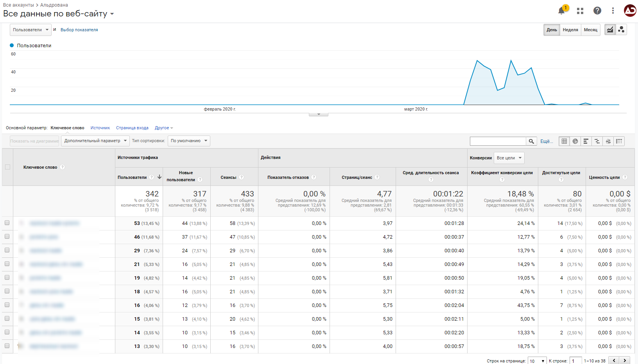The height and width of the screenshot is (364, 638).
Task: Sort table by Сеансы column header
Action: tap(228, 177)
